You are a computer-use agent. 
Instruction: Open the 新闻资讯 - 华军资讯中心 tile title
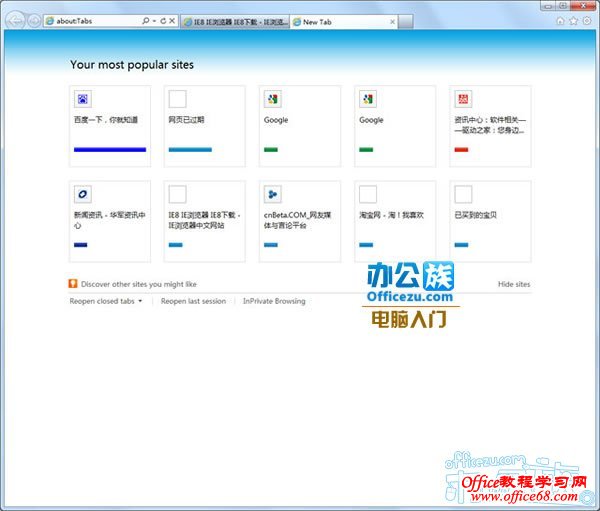tap(109, 220)
